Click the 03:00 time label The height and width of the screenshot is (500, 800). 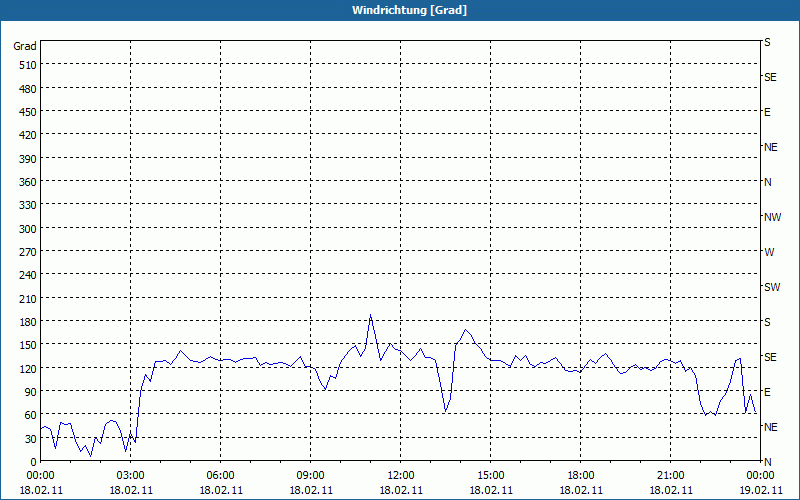tap(131, 476)
